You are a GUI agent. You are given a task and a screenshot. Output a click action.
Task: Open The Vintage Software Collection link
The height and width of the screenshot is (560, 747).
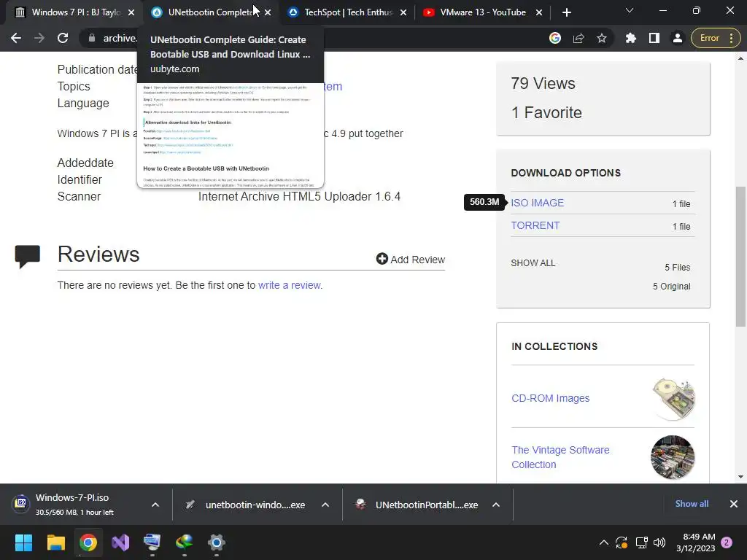tap(560, 457)
